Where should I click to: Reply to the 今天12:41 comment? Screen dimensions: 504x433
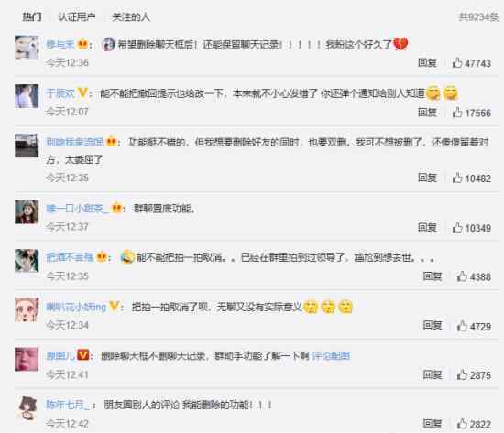433,374
